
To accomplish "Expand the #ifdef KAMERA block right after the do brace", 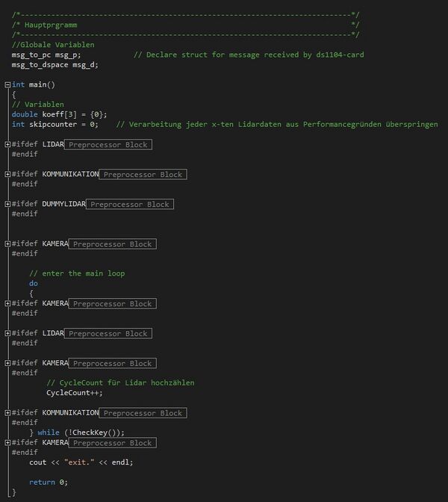I will point(7,303).
